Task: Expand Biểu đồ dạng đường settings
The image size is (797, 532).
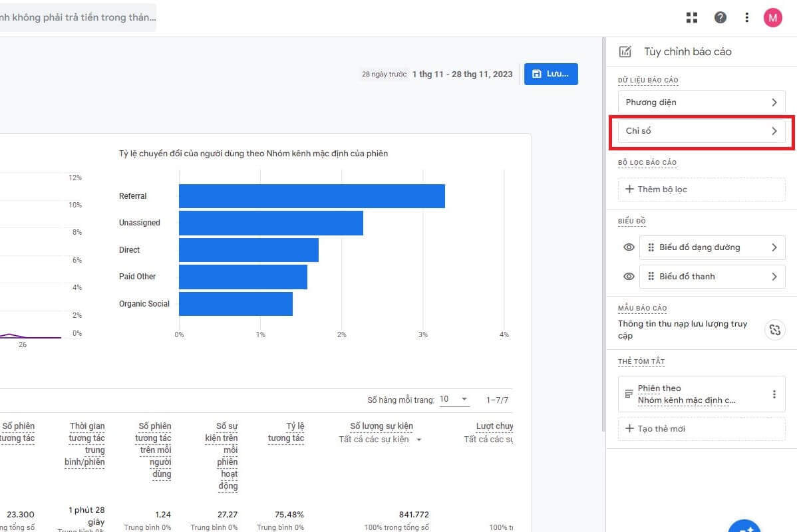Action: click(712, 247)
